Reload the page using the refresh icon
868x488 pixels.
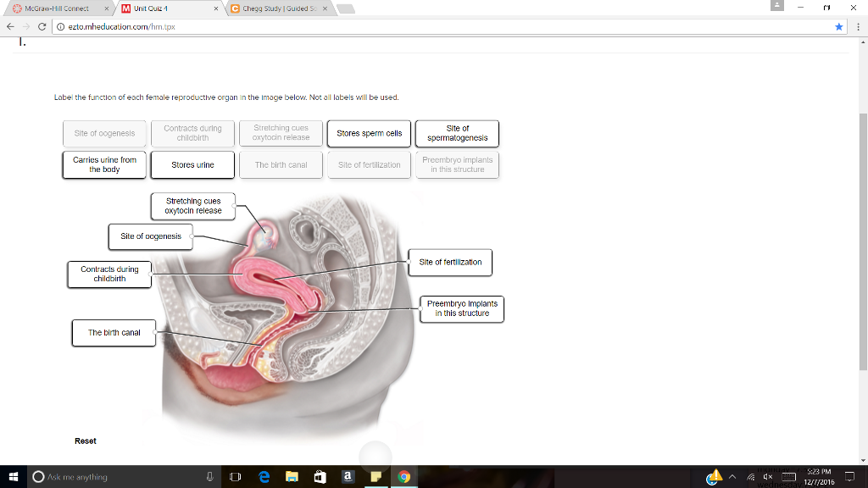coord(41,26)
